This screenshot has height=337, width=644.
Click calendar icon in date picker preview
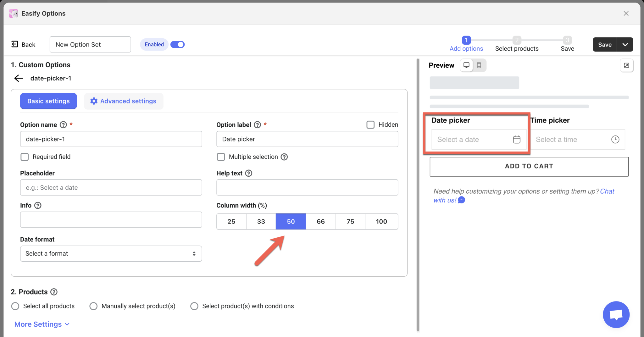point(517,140)
